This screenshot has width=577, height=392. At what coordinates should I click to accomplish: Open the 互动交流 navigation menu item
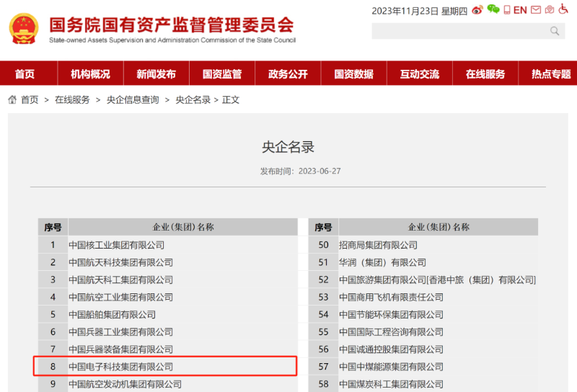click(420, 74)
